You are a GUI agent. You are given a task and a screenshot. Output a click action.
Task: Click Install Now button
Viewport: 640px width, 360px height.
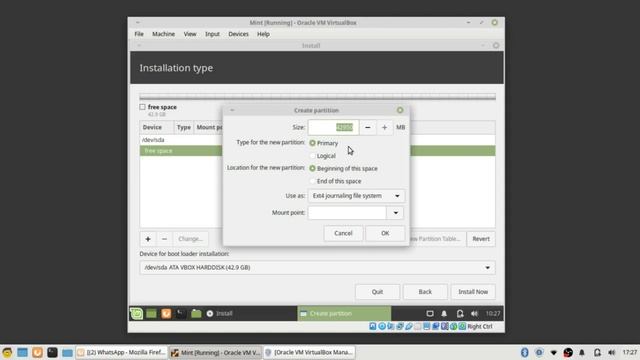pyautogui.click(x=473, y=292)
